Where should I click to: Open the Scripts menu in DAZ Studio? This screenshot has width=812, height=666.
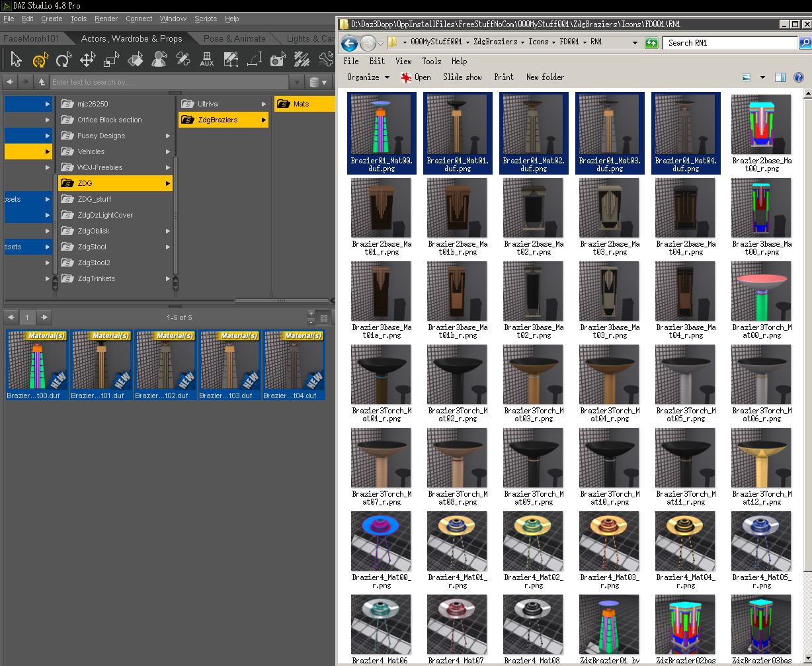point(206,19)
